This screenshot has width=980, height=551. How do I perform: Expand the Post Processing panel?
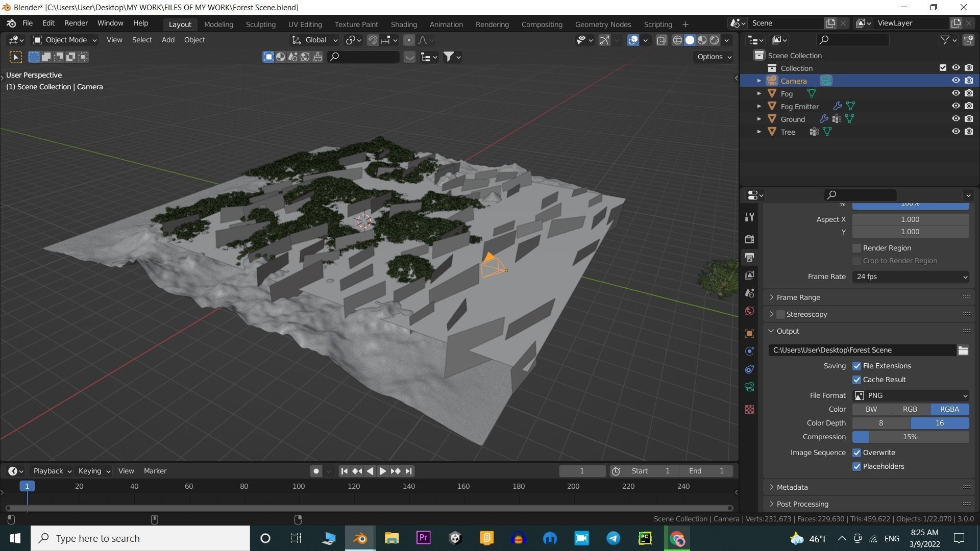click(x=802, y=504)
